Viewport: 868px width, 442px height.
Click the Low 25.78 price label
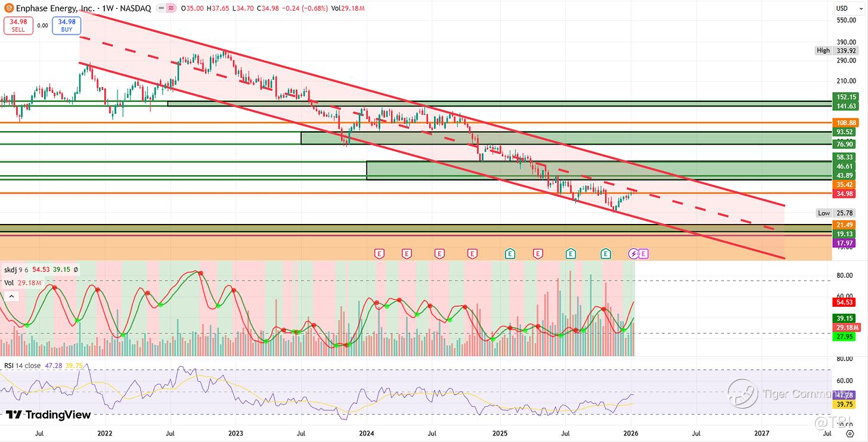click(x=835, y=213)
